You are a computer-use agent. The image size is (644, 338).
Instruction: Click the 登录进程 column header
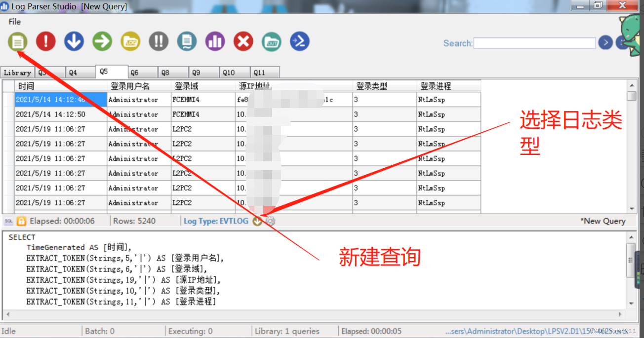coord(448,86)
